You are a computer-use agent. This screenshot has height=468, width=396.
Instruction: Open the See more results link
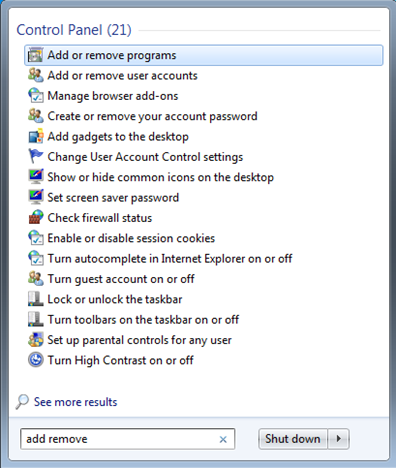click(76, 402)
